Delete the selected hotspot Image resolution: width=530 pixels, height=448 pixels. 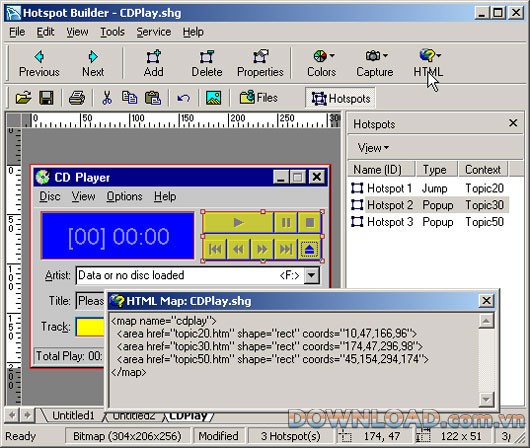coord(207,64)
